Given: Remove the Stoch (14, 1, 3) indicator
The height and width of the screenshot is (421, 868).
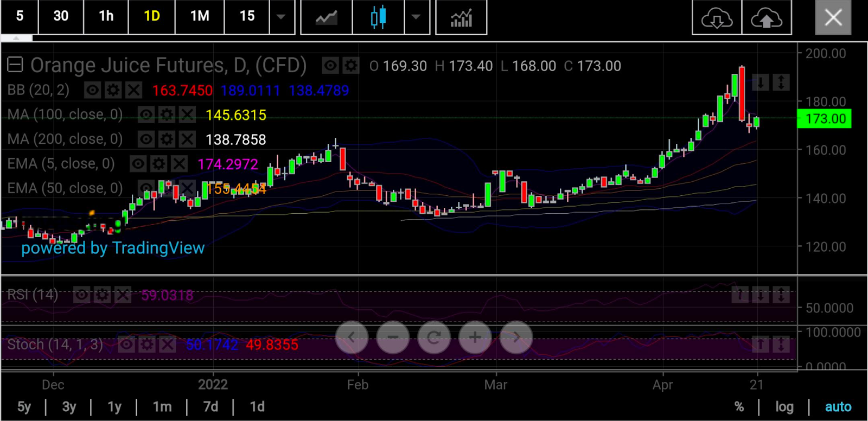Looking at the screenshot, I should coord(168,344).
